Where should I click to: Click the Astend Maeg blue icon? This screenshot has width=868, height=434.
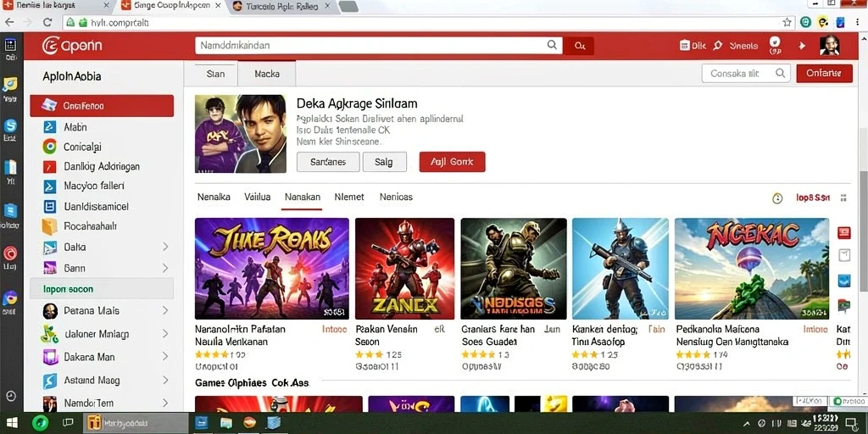(x=50, y=381)
